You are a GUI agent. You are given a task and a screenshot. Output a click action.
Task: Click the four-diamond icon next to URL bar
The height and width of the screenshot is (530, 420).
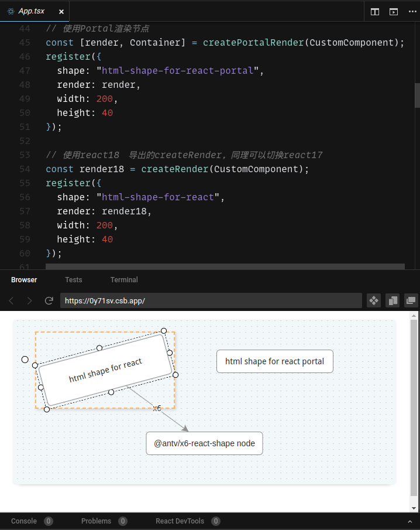click(x=373, y=300)
